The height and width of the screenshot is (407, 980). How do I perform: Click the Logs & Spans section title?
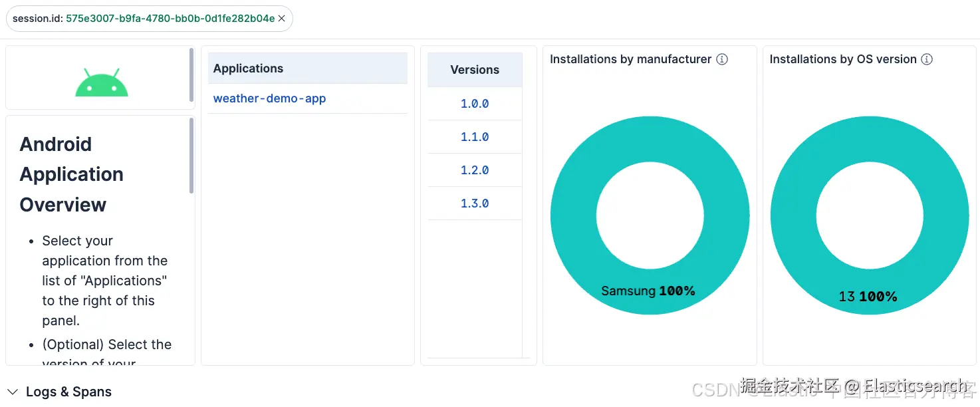pyautogui.click(x=68, y=392)
